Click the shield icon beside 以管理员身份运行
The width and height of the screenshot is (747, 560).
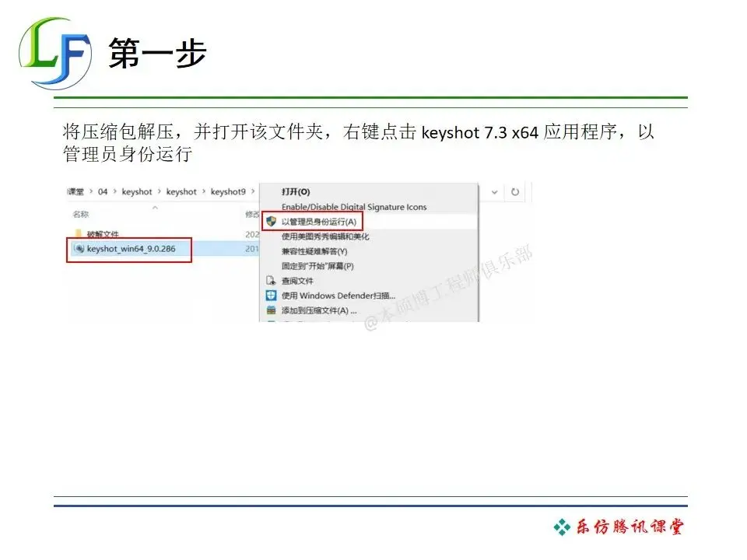(271, 222)
